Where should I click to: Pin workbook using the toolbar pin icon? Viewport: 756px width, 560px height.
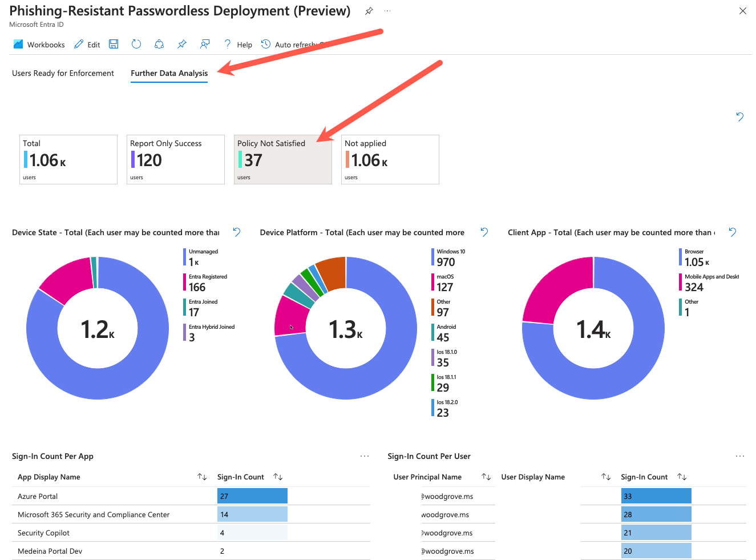[182, 44]
